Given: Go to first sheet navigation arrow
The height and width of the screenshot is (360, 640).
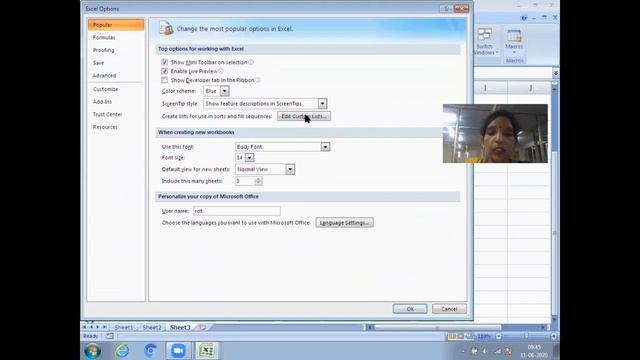Looking at the screenshot, I should pos(84,327).
